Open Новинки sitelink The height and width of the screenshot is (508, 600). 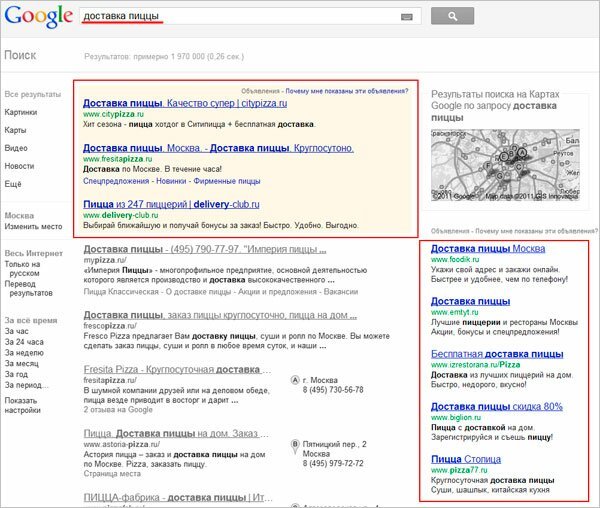click(171, 181)
